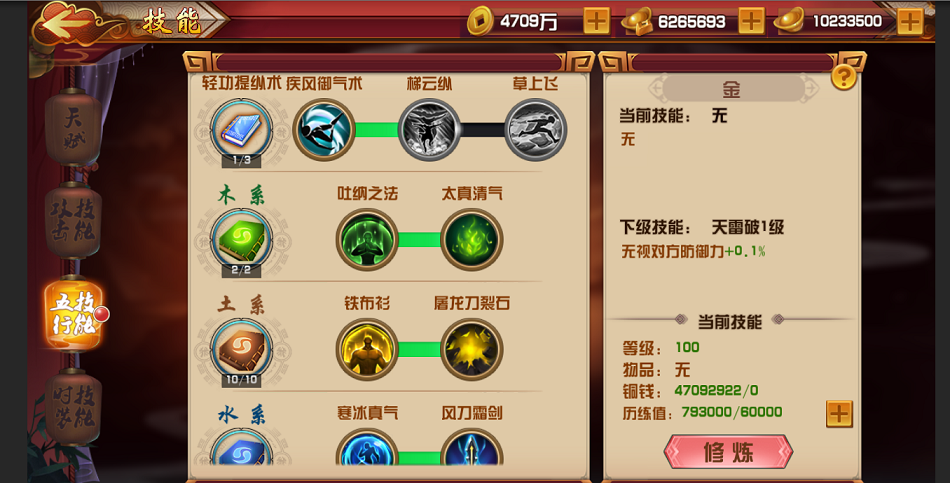Screen dimensions: 950x483
Task: Open the 木系 green skill book
Action: point(241,241)
